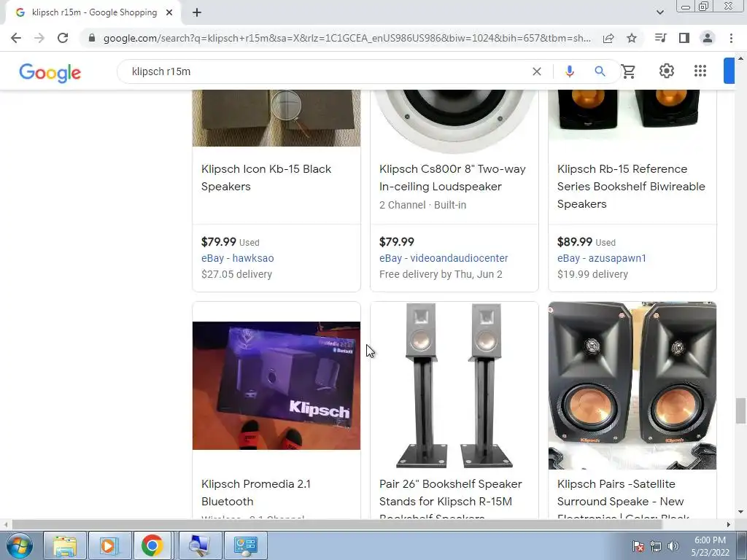Open Klipsch Cs800r In-ceiling Loudspeaker listing
Screen dimensions: 747x560
(x=452, y=178)
